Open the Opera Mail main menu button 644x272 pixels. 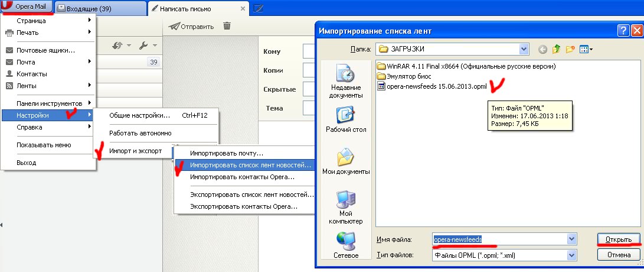click(x=27, y=7)
